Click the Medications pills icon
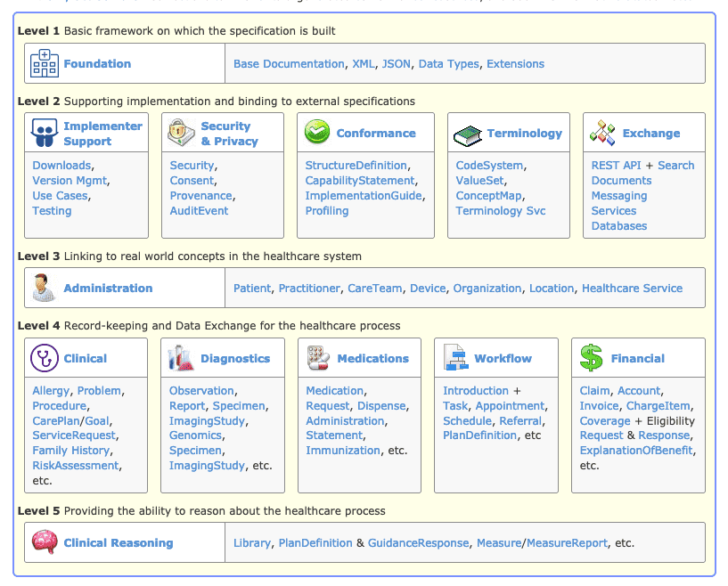The height and width of the screenshot is (586, 728). tap(318, 358)
